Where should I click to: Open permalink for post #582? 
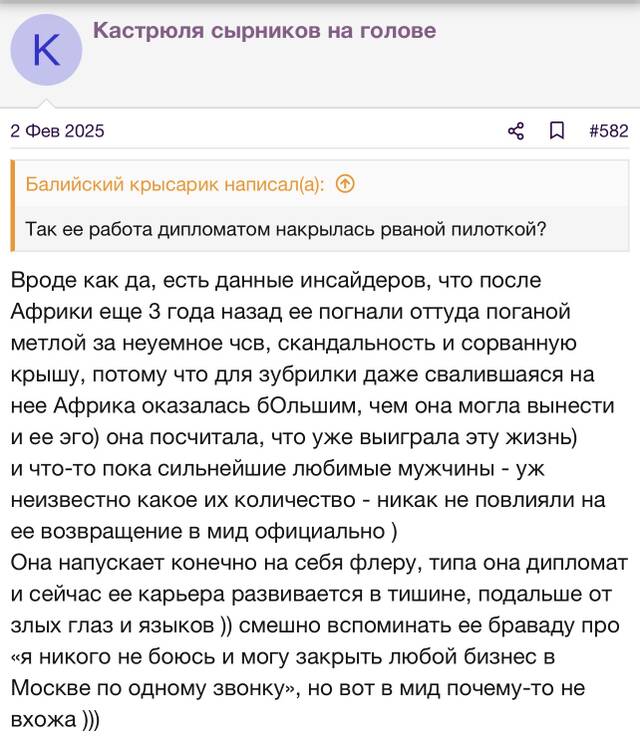[609, 131]
